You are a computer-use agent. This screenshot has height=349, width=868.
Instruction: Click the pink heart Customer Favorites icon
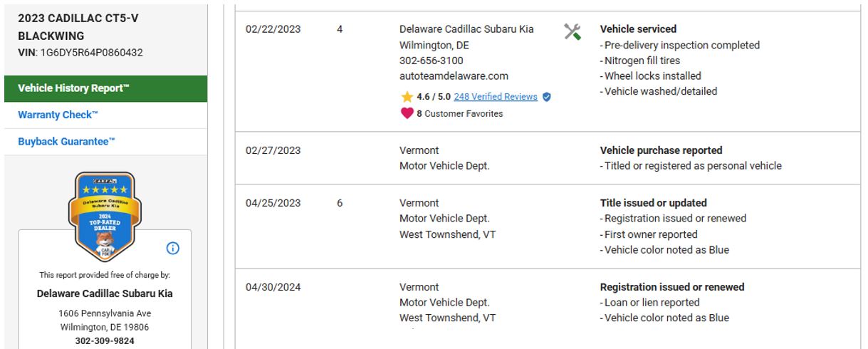click(407, 113)
